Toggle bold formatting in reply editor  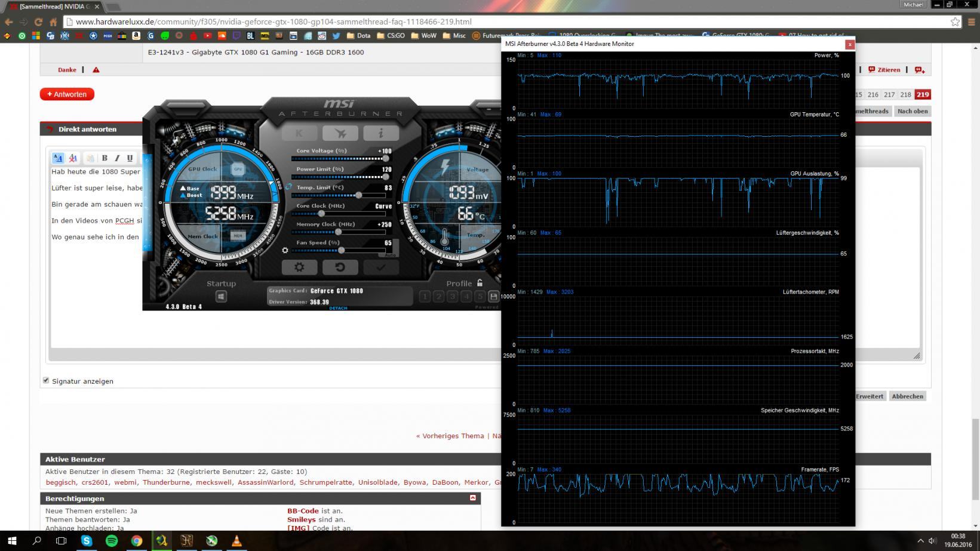coord(105,158)
